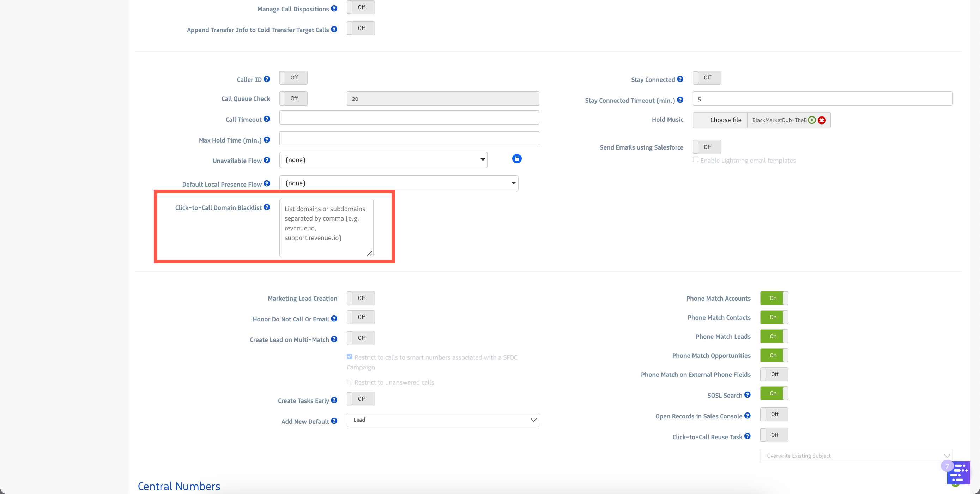Click help icon for Click-to-Call Domain Blacklist
Image resolution: width=980 pixels, height=494 pixels.
coord(267,207)
